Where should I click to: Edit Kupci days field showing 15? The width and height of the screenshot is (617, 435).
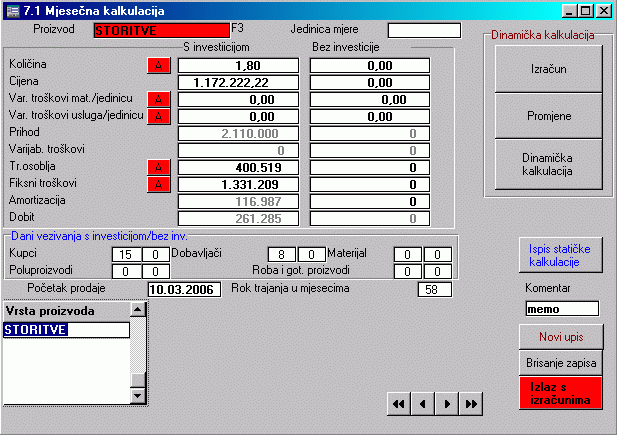[x=126, y=255]
